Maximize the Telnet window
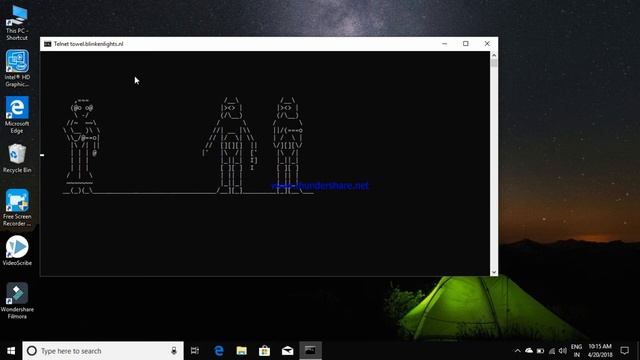Image resolution: width=640 pixels, height=360 pixels. [466, 44]
